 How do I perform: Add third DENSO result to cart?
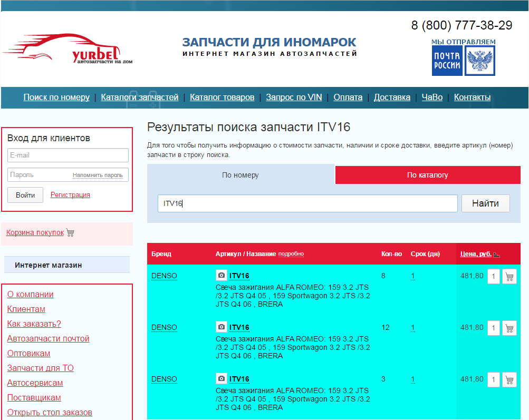[x=509, y=379]
